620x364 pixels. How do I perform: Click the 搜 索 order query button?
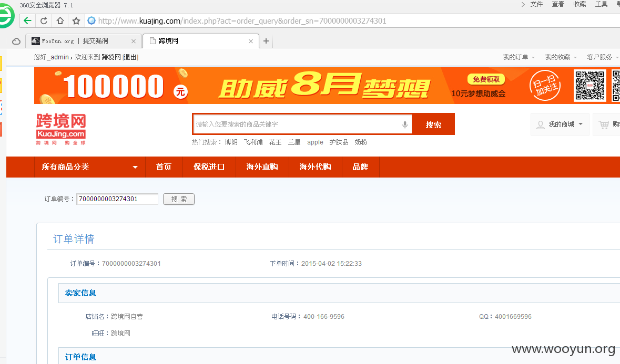[x=179, y=200]
